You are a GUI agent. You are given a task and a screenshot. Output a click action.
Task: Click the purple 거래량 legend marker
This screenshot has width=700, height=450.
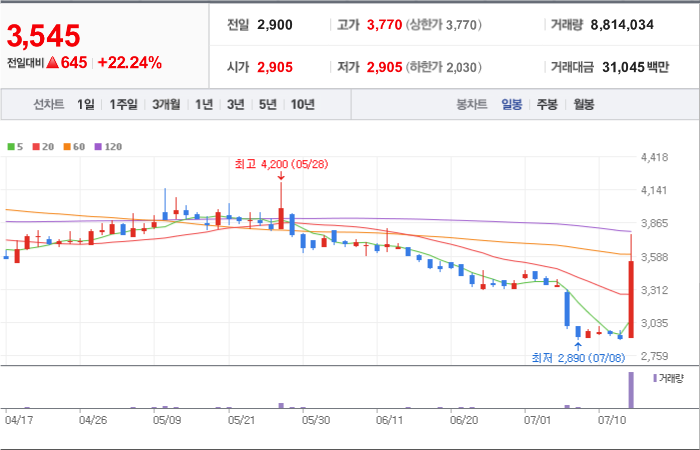(x=655, y=378)
